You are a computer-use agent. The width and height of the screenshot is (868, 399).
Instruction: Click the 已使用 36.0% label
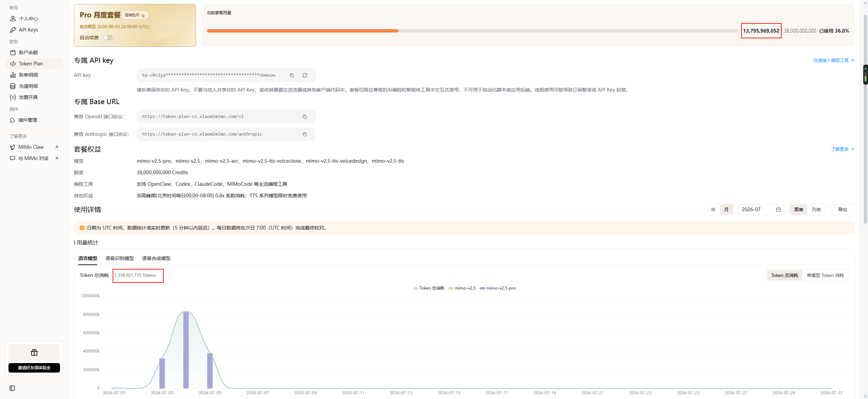click(834, 31)
